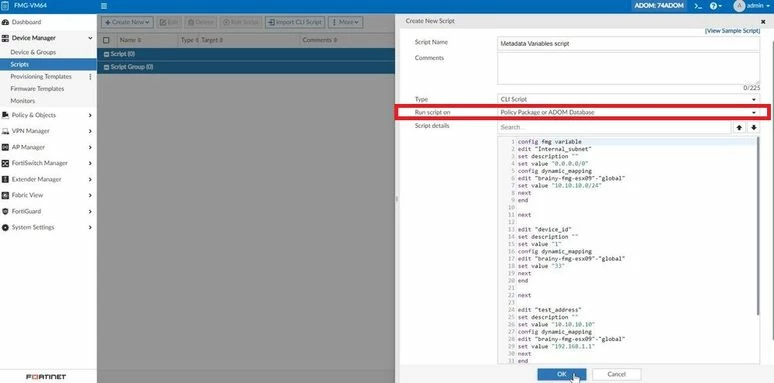774x383 pixels.
Task: Sort by the Comments column header
Action: coord(319,40)
